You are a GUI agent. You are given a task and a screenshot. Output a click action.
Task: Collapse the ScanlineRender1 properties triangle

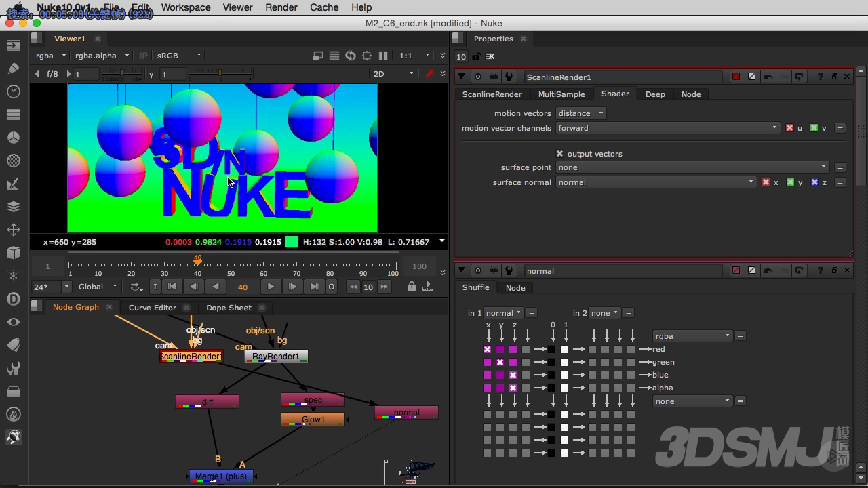click(x=461, y=77)
